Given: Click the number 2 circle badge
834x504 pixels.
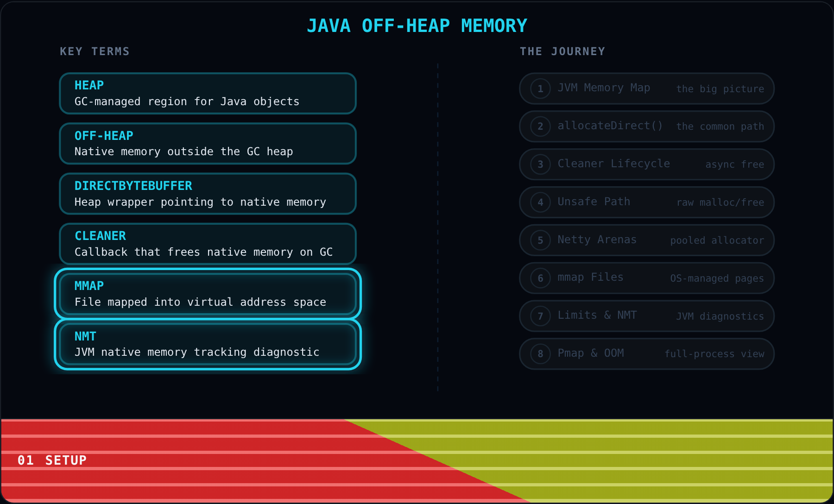Looking at the screenshot, I should click(540, 126).
